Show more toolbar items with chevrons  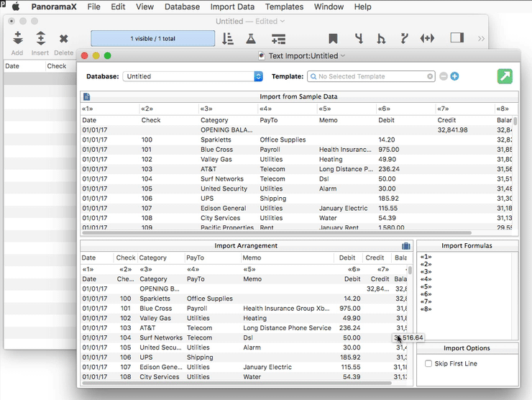coord(481,39)
